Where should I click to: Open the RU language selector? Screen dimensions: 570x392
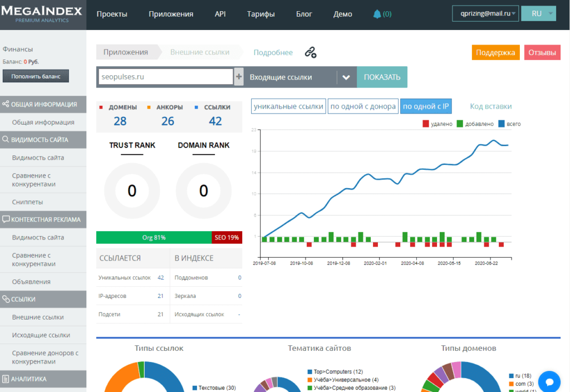click(538, 13)
